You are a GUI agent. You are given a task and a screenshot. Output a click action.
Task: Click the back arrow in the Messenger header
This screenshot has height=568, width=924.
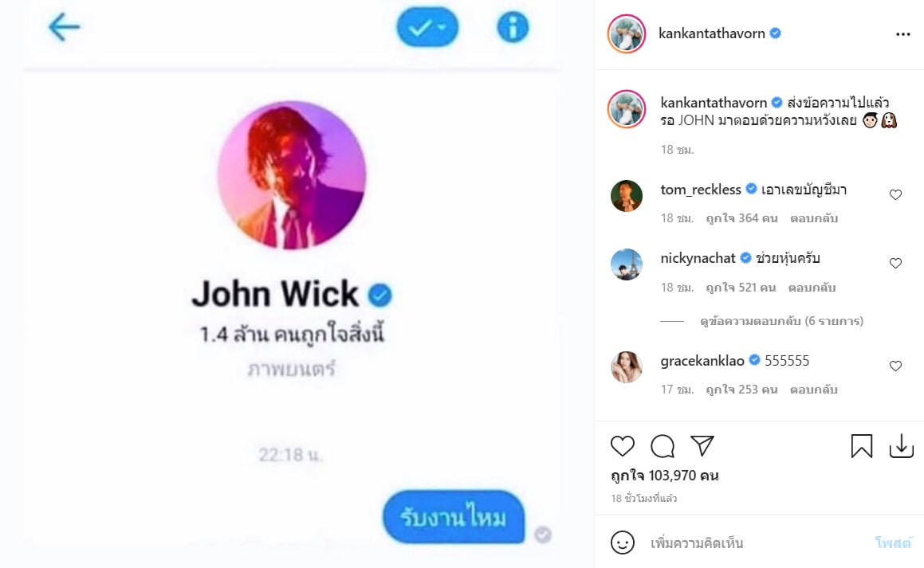pos(64,27)
